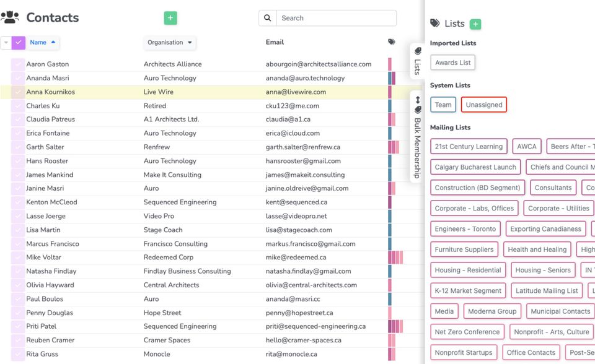Open the selection dropdown arrow beside select-all
The width and height of the screenshot is (595, 364).
pos(6,43)
